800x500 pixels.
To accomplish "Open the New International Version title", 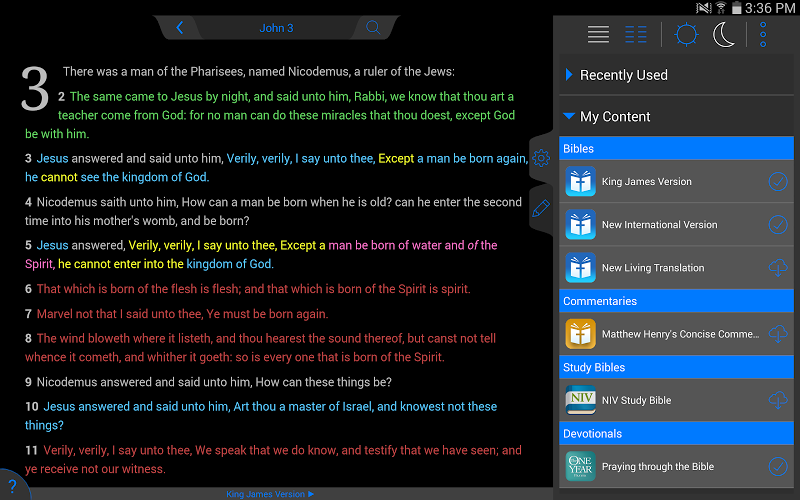I will 659,224.
